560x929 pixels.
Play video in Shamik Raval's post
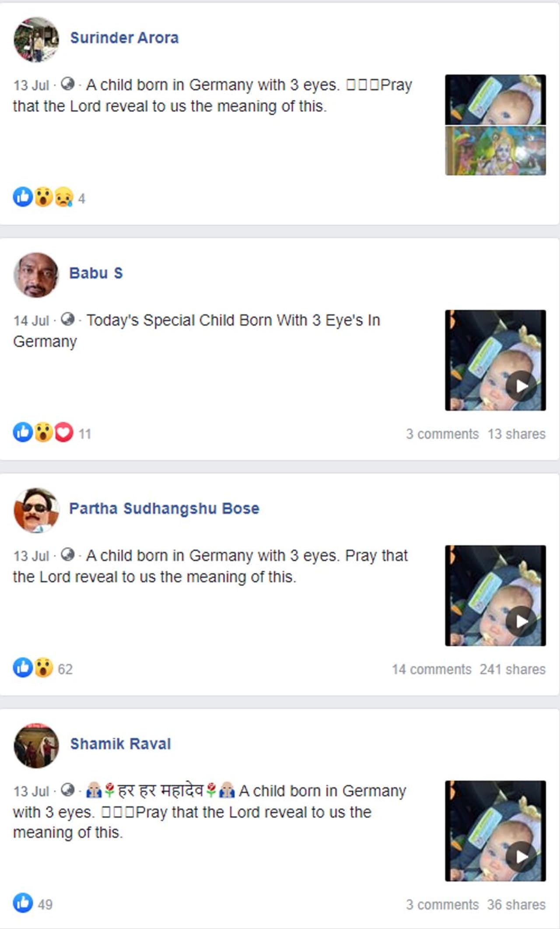tap(521, 857)
